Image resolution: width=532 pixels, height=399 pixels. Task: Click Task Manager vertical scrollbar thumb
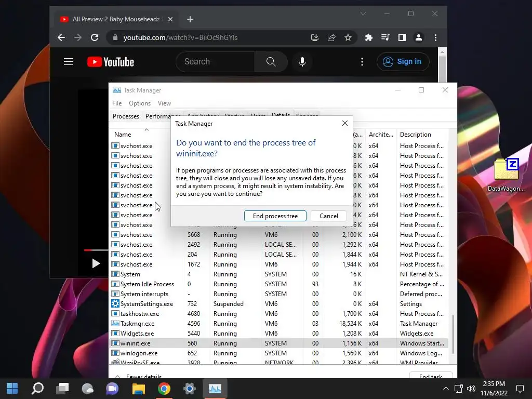tap(453, 334)
